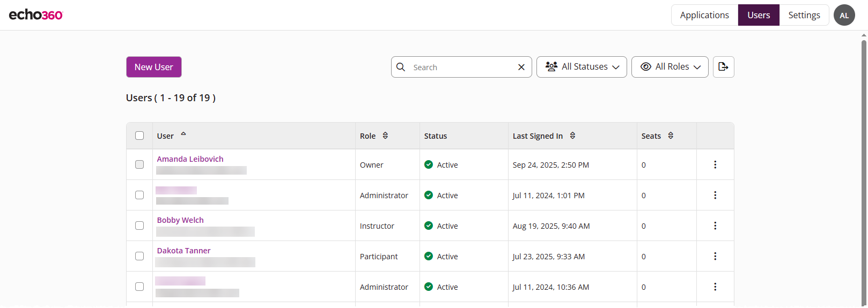
Task: Open Bobby Welch user profile link
Action: click(x=180, y=220)
